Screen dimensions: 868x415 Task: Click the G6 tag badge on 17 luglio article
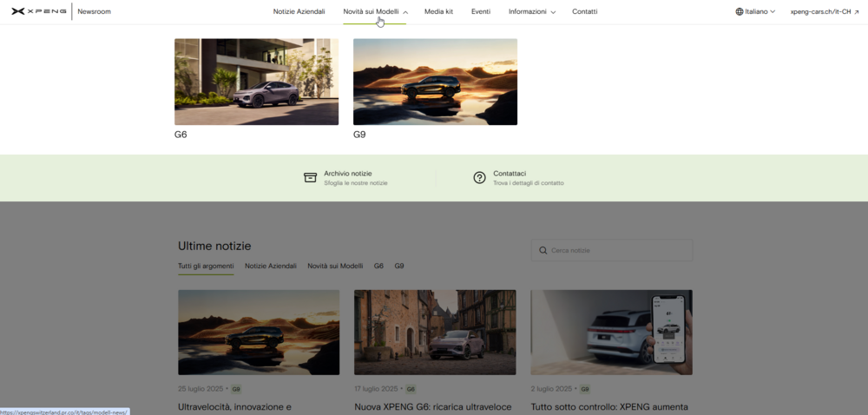(411, 389)
